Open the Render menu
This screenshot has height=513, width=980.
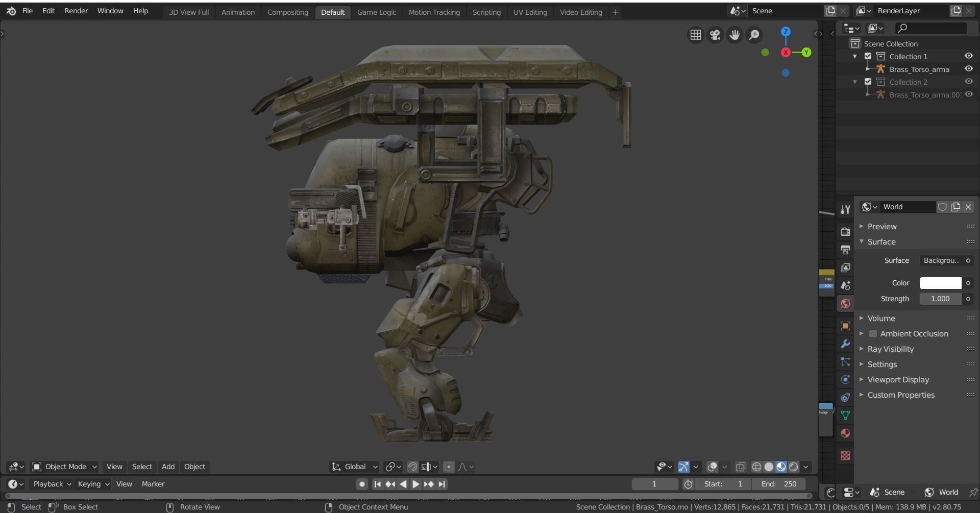76,11
